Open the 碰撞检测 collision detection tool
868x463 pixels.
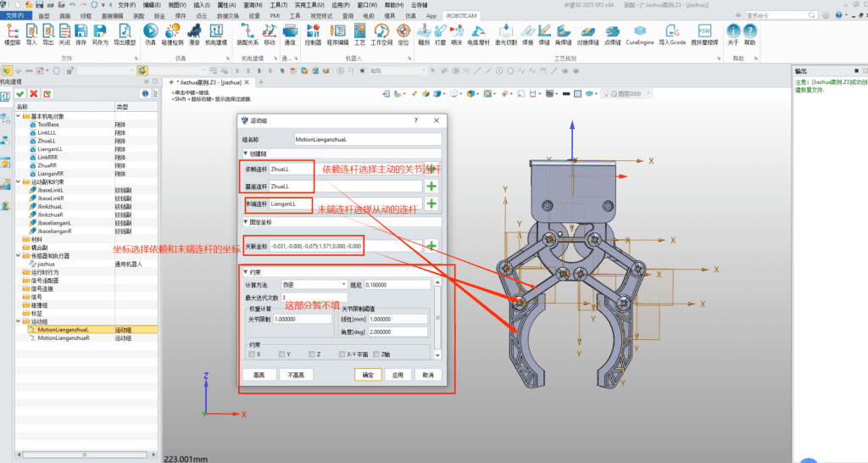172,31
